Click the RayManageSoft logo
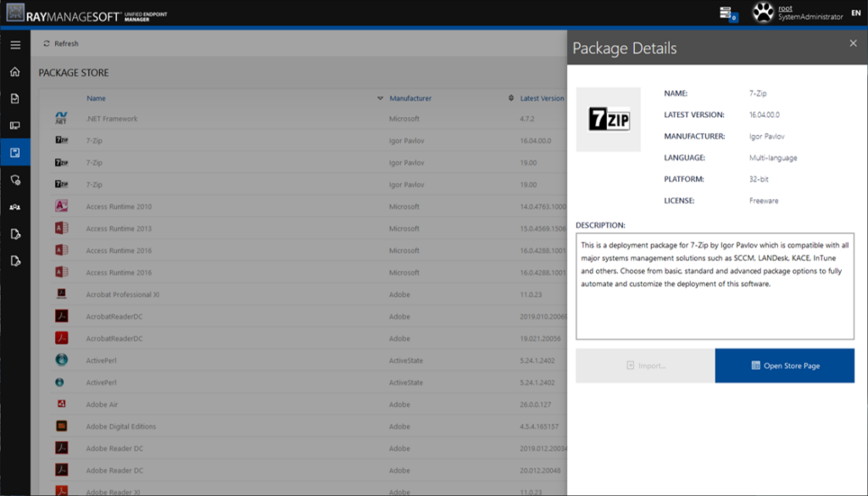The image size is (868, 496). tap(87, 14)
